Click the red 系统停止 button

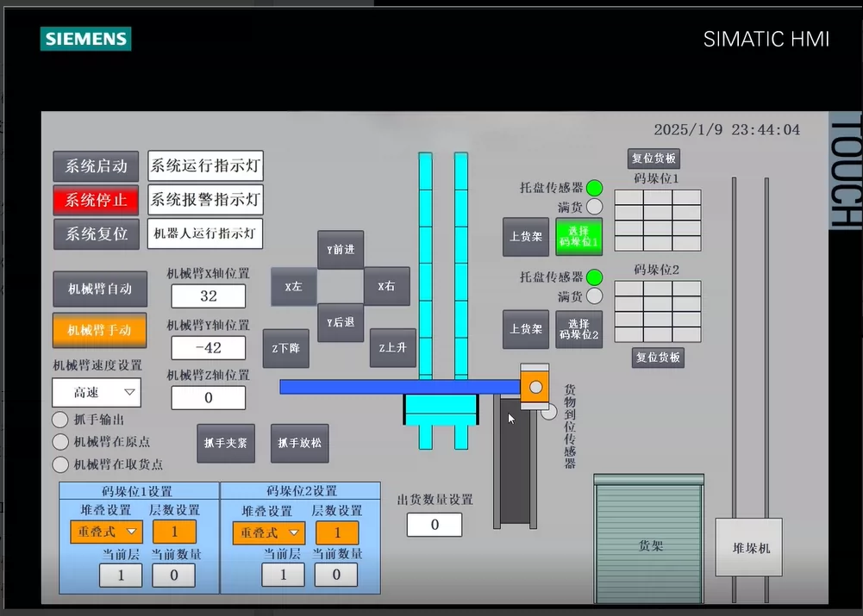(96, 200)
